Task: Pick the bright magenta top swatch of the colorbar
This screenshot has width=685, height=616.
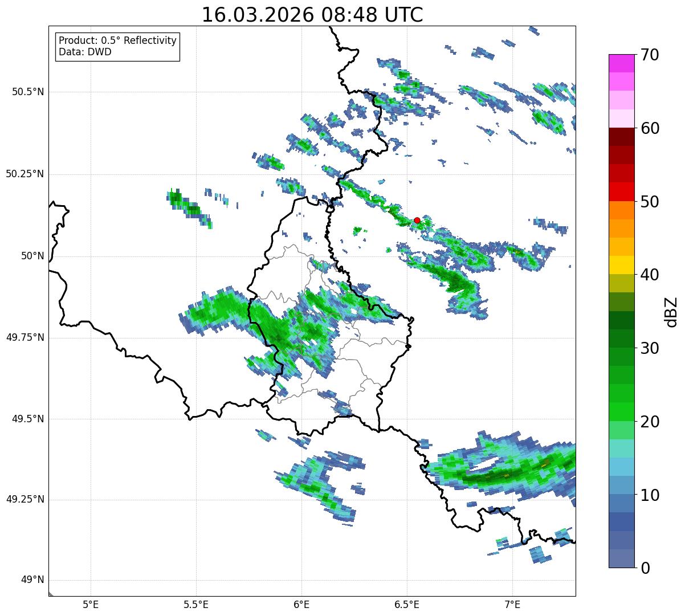Action: [621, 63]
